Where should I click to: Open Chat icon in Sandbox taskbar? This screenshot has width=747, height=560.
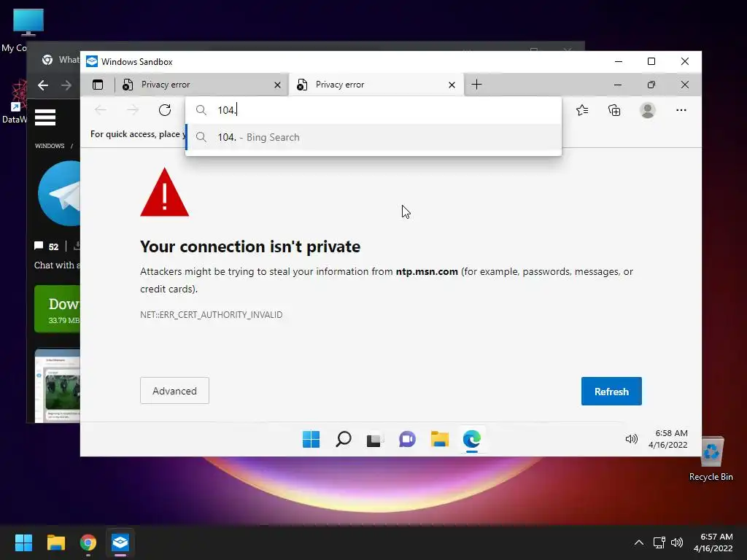pos(407,439)
